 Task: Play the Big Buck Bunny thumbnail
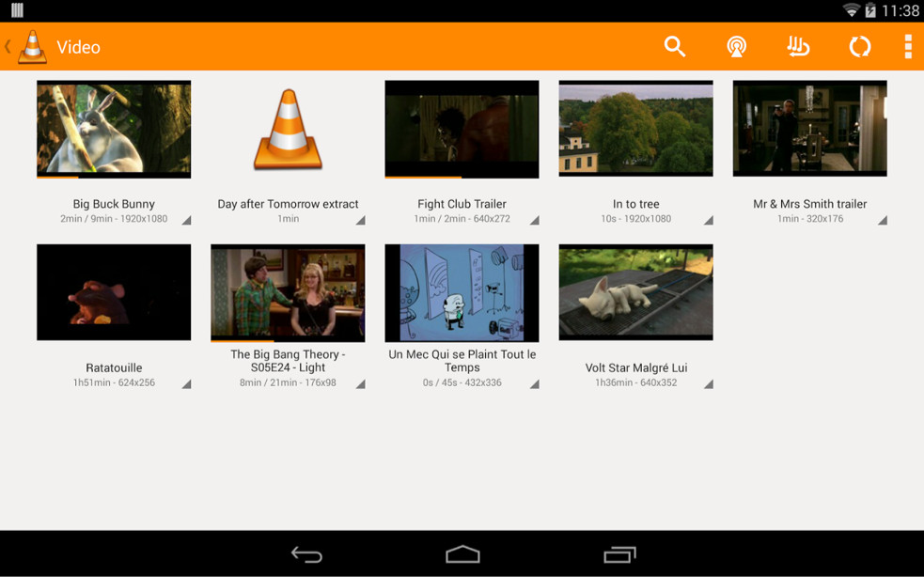coord(114,129)
